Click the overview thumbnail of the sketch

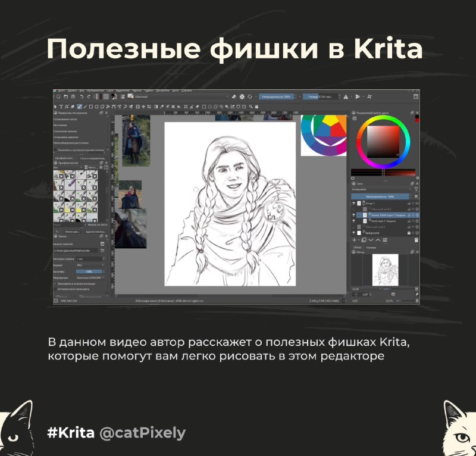[x=385, y=270]
